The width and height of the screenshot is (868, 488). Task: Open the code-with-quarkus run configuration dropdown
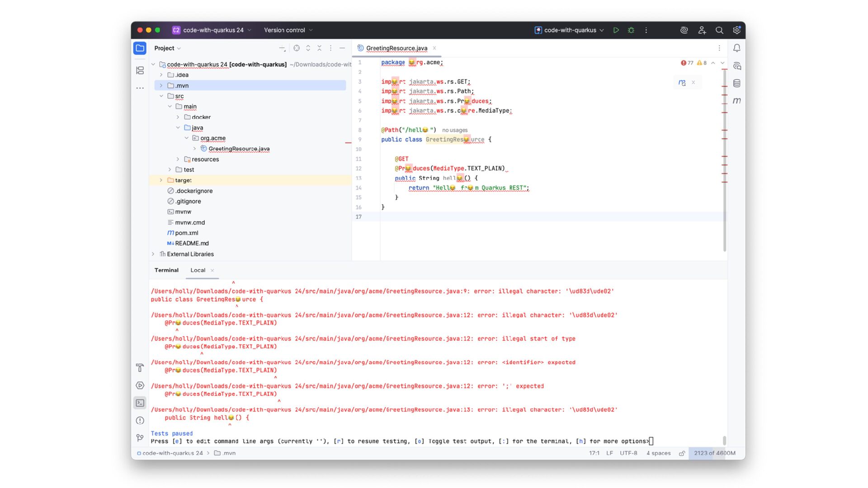coord(570,30)
